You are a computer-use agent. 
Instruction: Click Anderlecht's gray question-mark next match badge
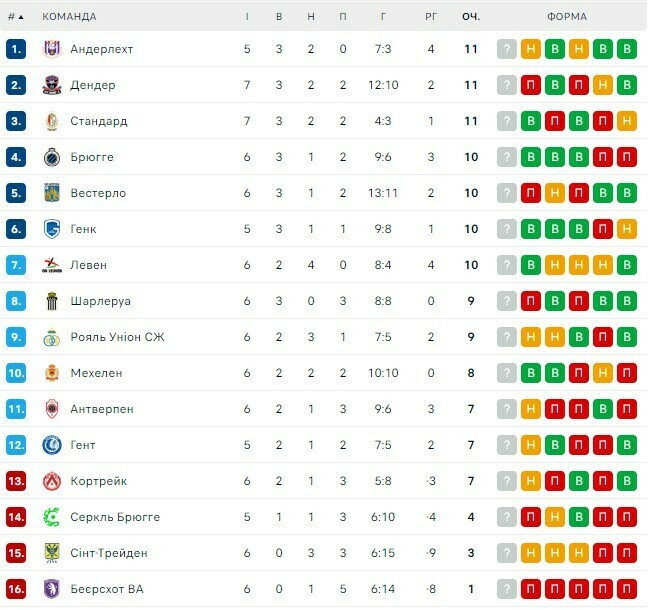tap(507, 49)
